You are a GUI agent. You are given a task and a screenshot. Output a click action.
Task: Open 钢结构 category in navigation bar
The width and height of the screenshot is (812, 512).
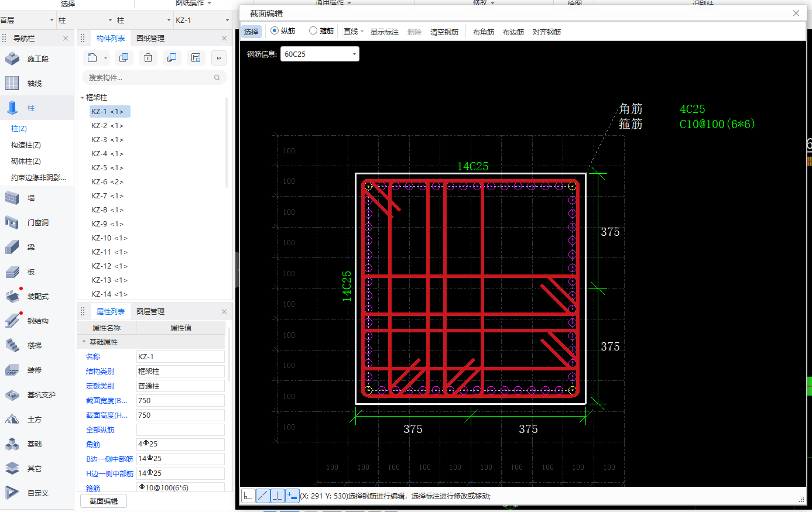pos(37,321)
